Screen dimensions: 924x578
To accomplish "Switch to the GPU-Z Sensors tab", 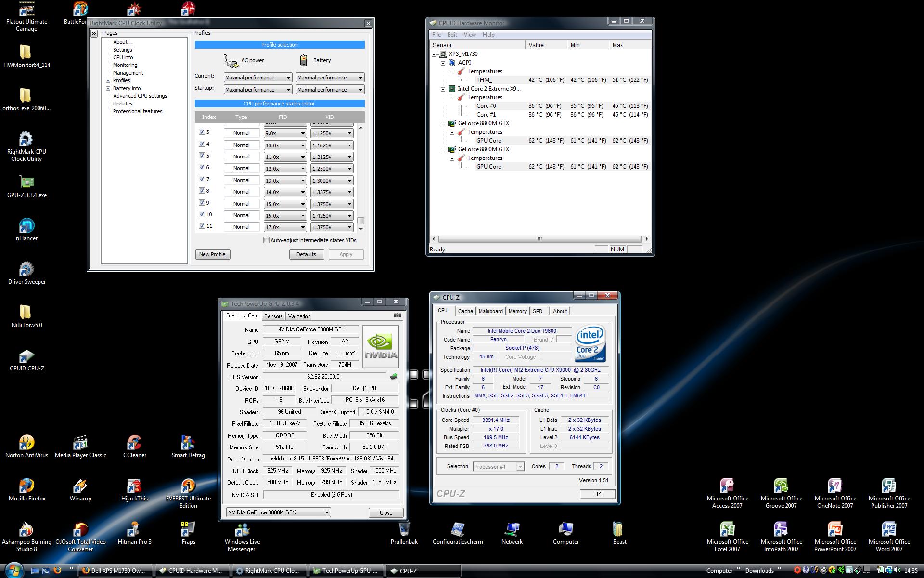I will 273,316.
